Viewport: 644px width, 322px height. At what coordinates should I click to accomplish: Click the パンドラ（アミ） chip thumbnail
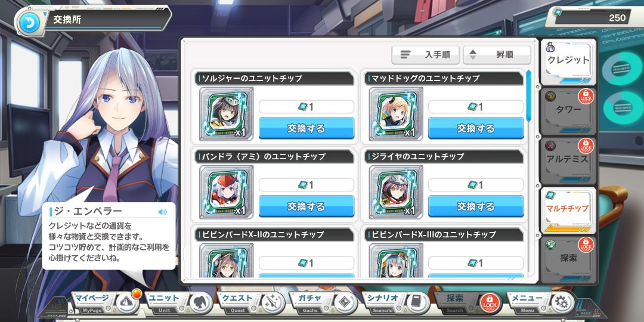227,192
